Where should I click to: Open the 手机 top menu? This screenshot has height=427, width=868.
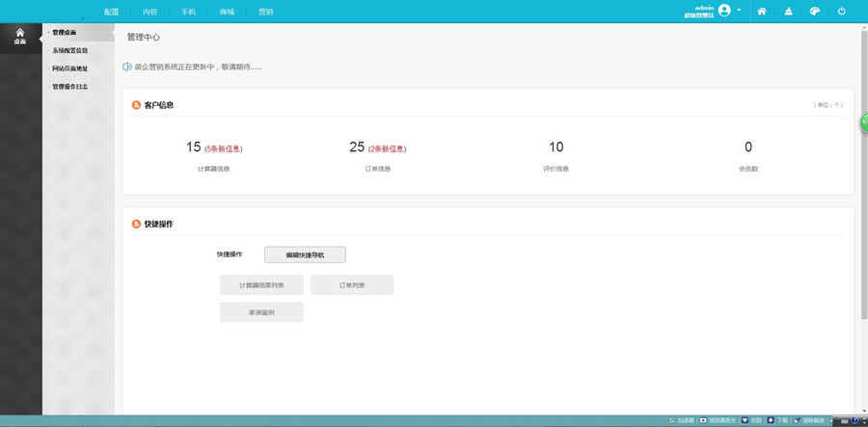[x=188, y=12]
